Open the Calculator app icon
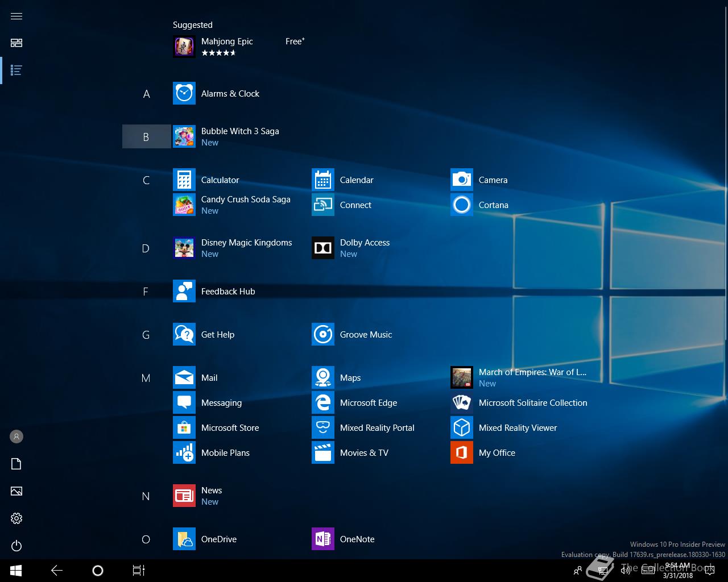The height and width of the screenshot is (582, 728). 184,180
